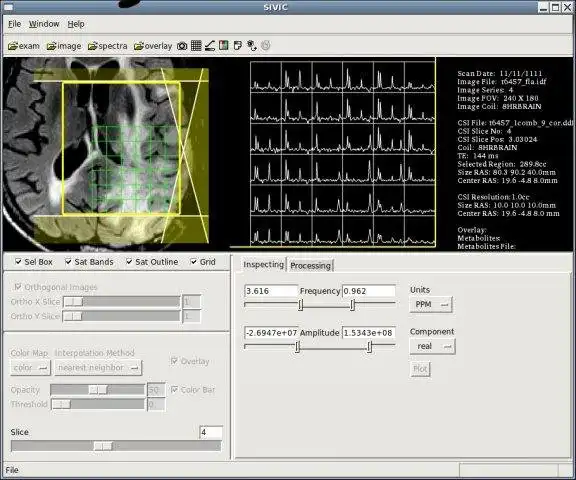
Task: Click the File label in status bar
Action: 12,470
